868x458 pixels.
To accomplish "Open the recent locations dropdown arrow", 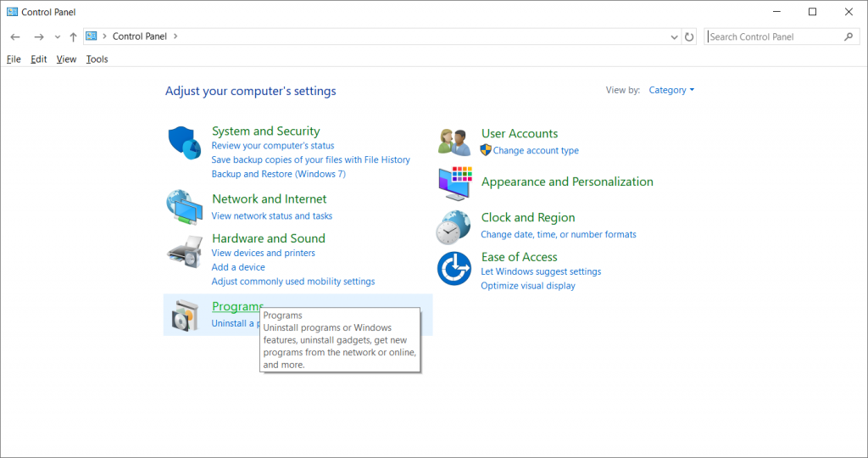I will coord(57,37).
